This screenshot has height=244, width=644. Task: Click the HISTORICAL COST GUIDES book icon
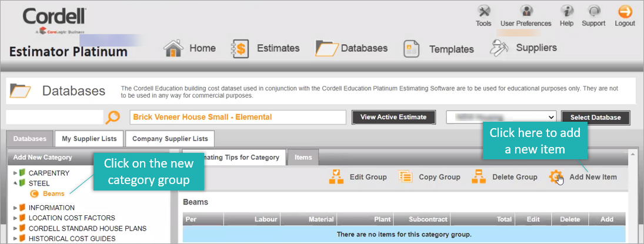coord(22,238)
